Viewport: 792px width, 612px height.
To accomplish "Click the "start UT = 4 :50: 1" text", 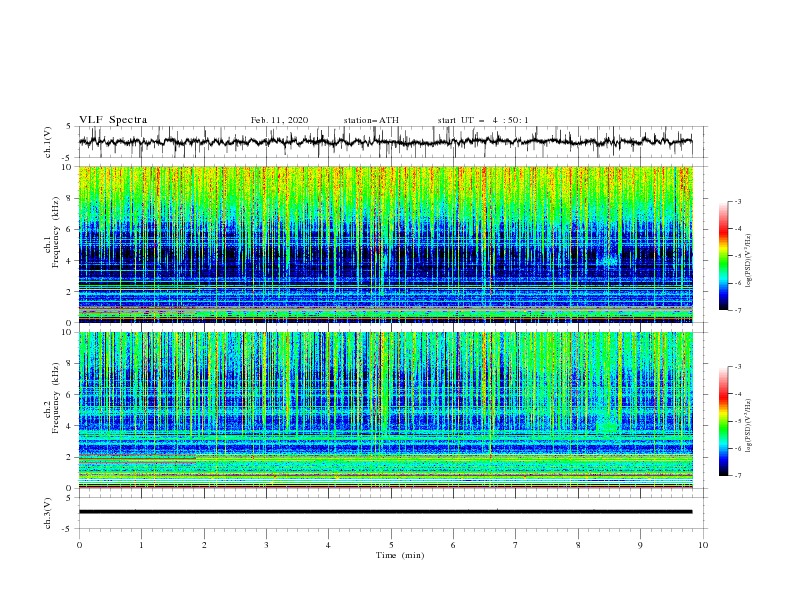I will point(483,120).
